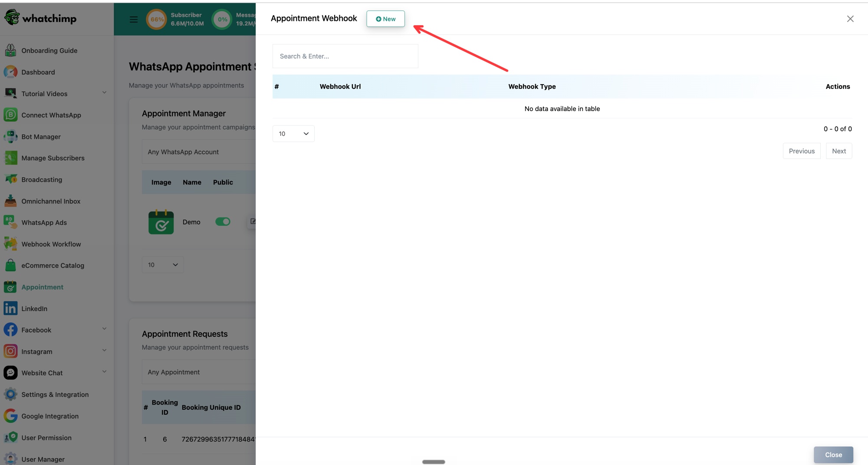Click the Manage Subscribers icon
The image size is (868, 465).
click(x=10, y=158)
